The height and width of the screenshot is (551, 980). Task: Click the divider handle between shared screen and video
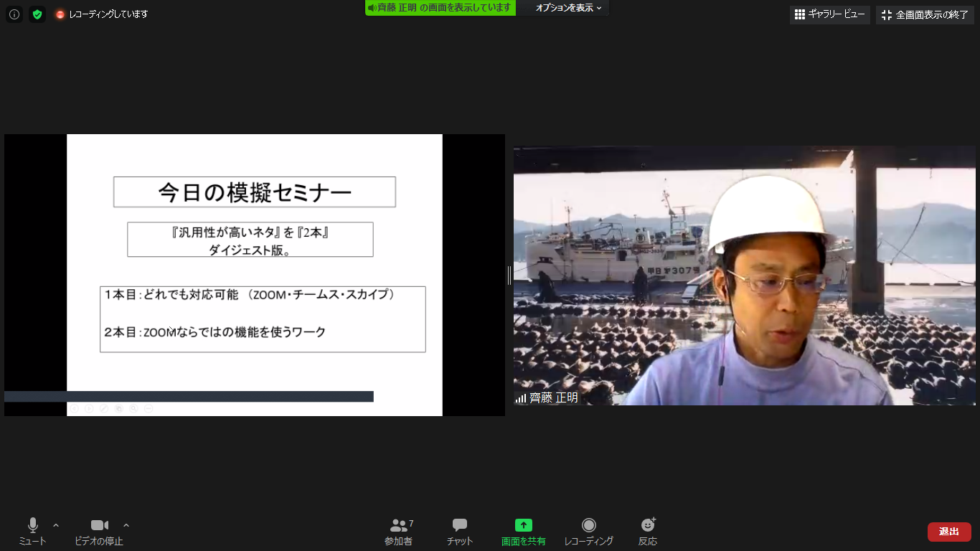[x=509, y=275]
